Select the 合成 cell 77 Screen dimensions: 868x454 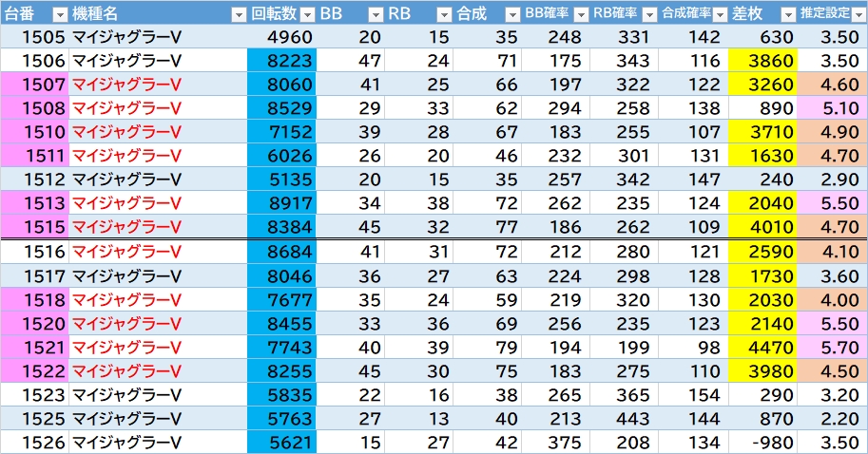[487, 227]
